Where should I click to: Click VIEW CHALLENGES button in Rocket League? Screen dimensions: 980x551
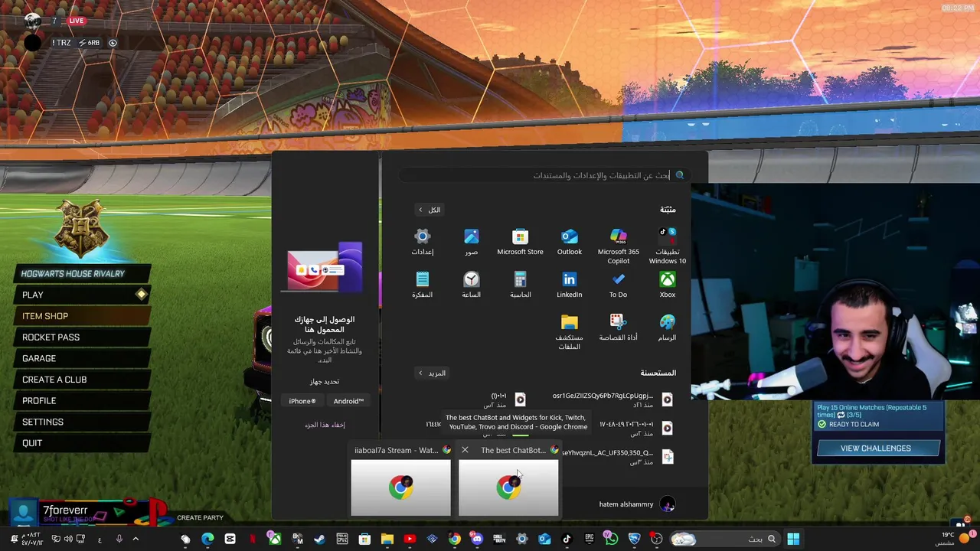click(878, 448)
